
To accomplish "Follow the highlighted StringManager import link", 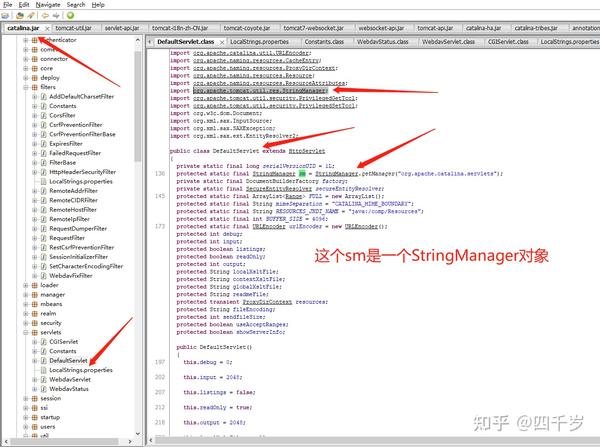I will tap(260, 91).
